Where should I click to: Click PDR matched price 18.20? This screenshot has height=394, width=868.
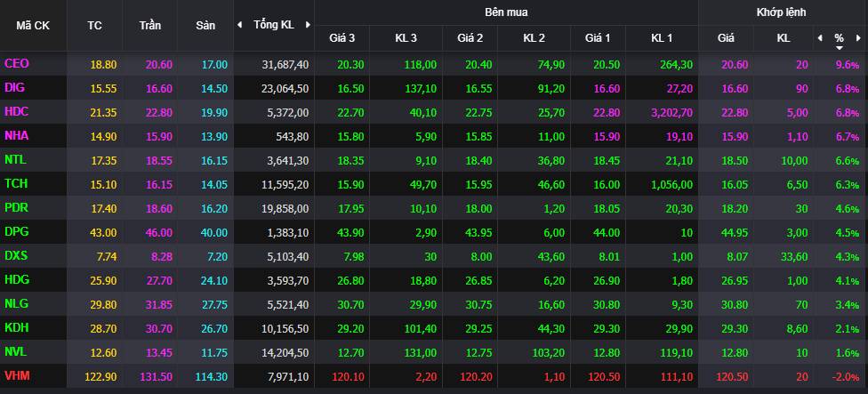(x=726, y=208)
